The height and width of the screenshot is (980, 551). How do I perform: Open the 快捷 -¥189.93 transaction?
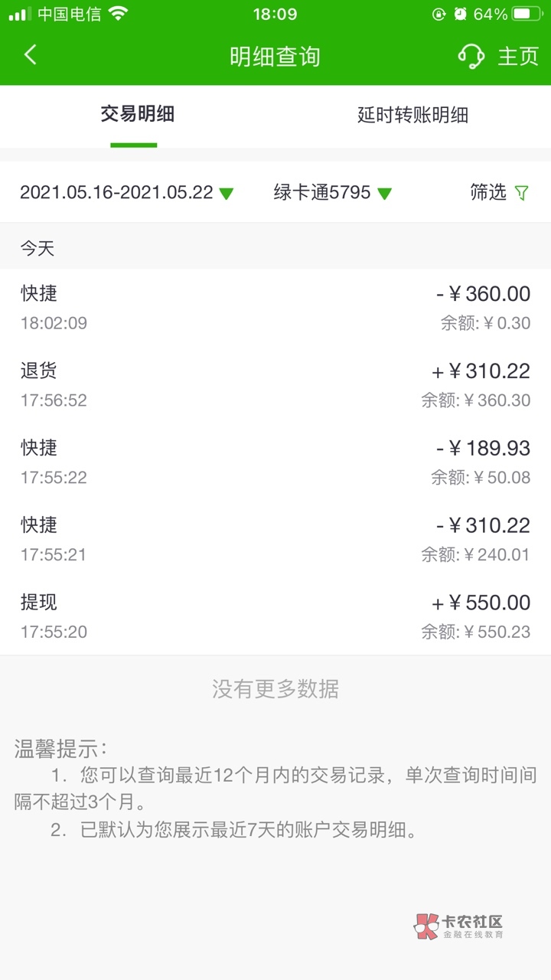275,462
